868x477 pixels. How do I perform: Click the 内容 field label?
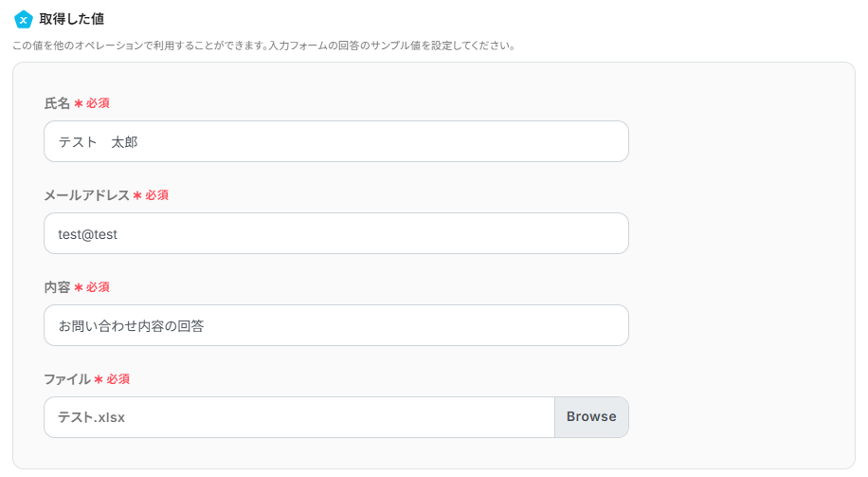tap(57, 287)
